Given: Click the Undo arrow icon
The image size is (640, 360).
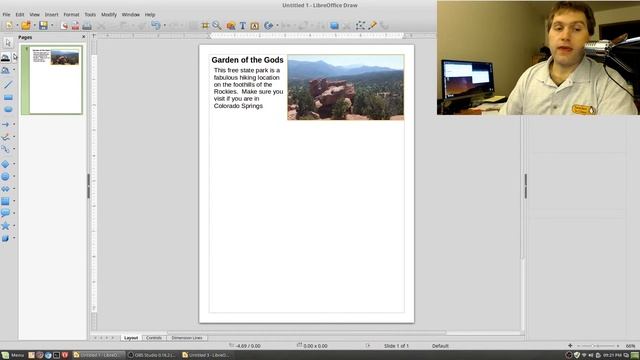Looking at the screenshot, I should click(156, 26).
